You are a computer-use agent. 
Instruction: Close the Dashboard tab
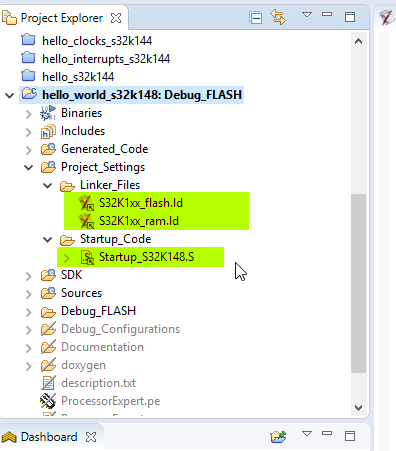91,437
